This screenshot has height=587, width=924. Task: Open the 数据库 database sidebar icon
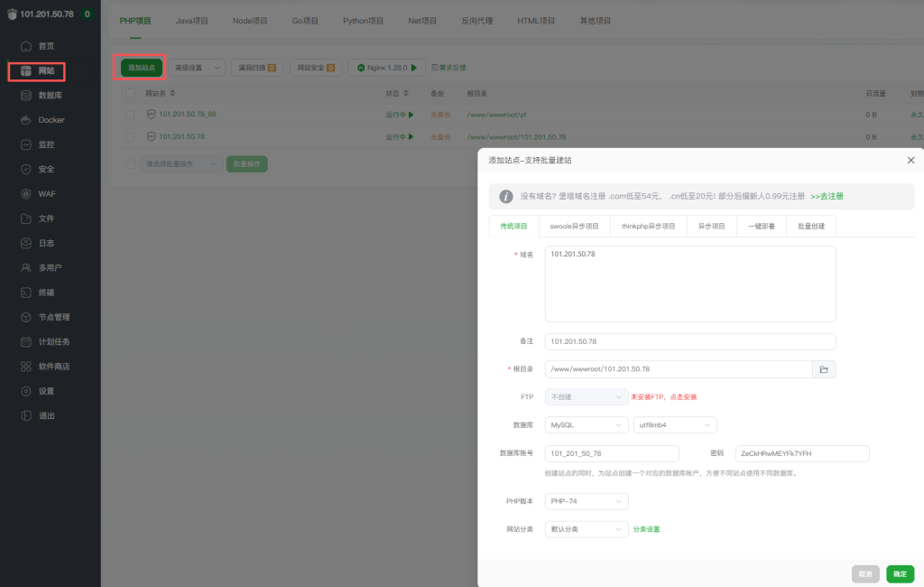[x=26, y=95]
